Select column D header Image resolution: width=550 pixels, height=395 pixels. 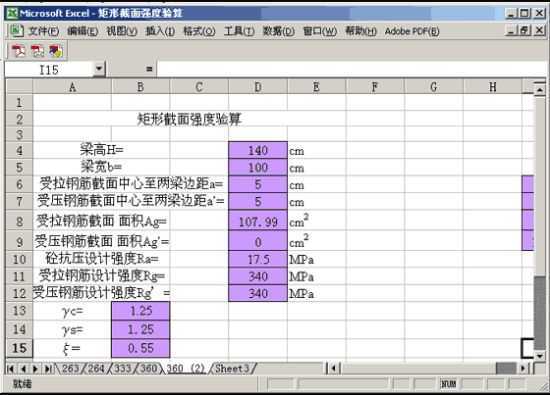pyautogui.click(x=258, y=87)
